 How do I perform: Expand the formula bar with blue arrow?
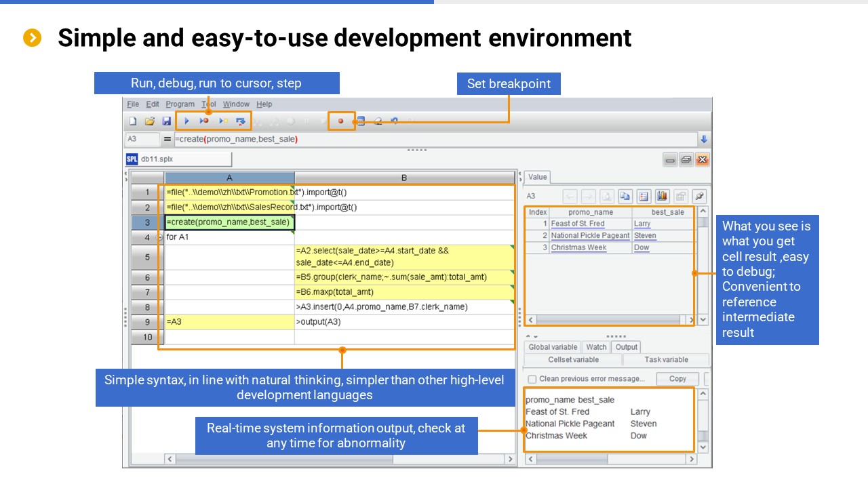click(703, 139)
